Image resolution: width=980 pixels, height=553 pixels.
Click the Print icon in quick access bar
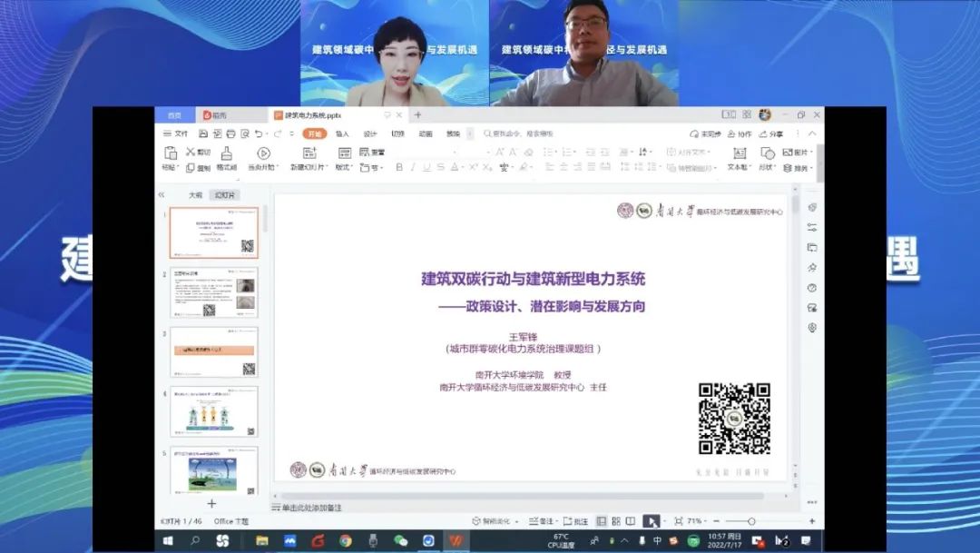tap(230, 133)
